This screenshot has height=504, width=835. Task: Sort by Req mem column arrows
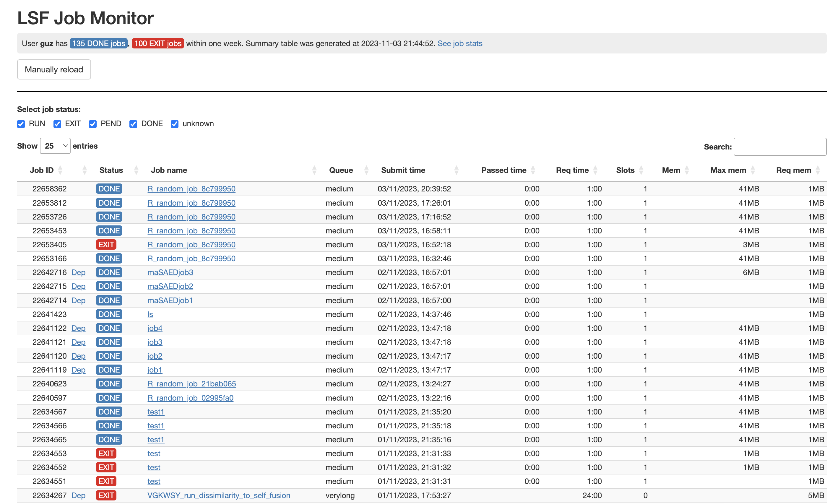pos(818,170)
